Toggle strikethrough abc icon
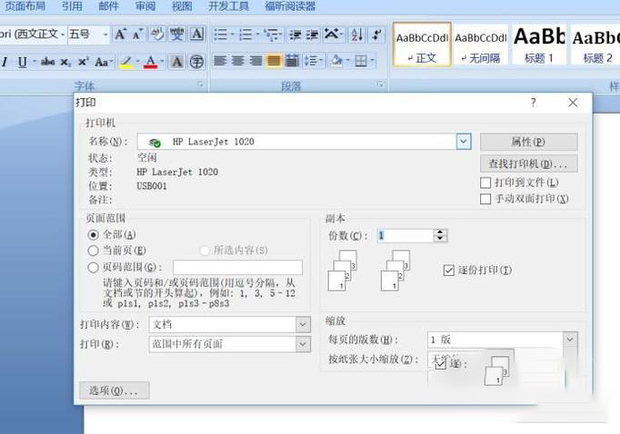 coord(48,62)
